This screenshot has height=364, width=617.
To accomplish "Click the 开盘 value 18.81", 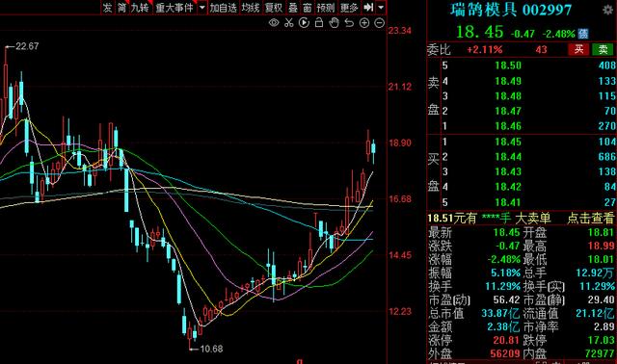I will [601, 232].
